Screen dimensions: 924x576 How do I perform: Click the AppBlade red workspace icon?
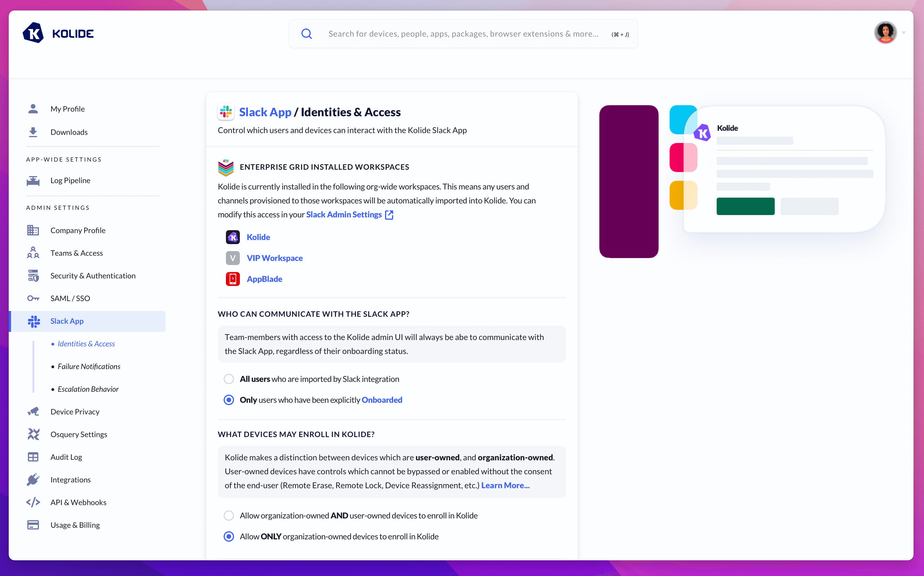coord(233,279)
